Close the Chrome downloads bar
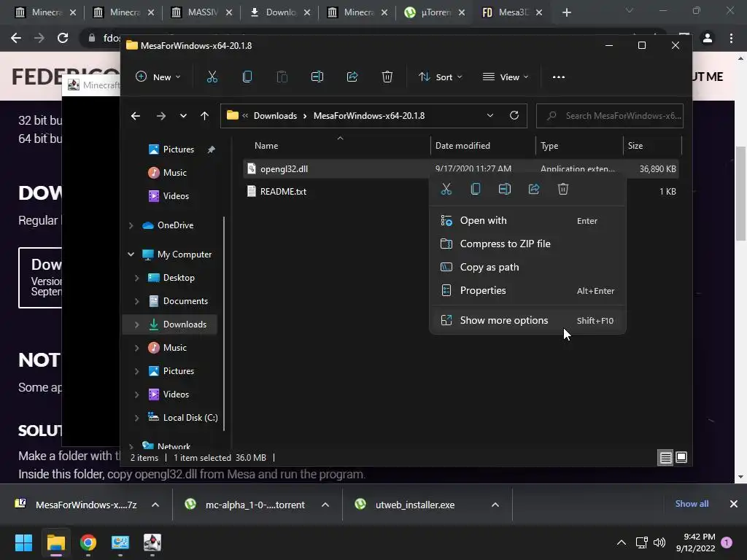This screenshot has width=747, height=560. point(734,504)
